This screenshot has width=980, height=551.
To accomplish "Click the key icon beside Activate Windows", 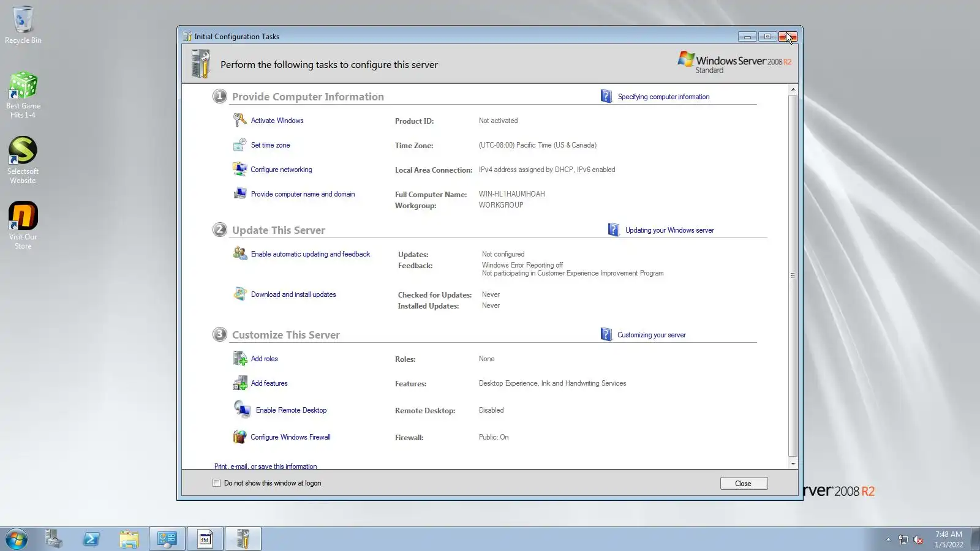I will (x=239, y=120).
